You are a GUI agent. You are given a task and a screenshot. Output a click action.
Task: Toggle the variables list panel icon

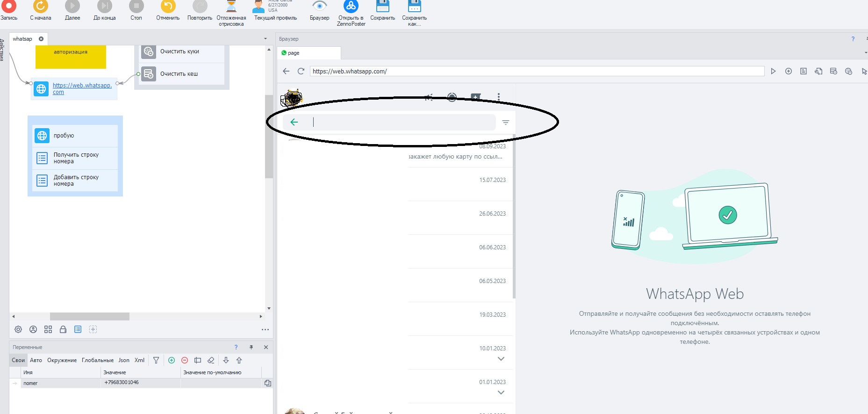click(x=78, y=329)
